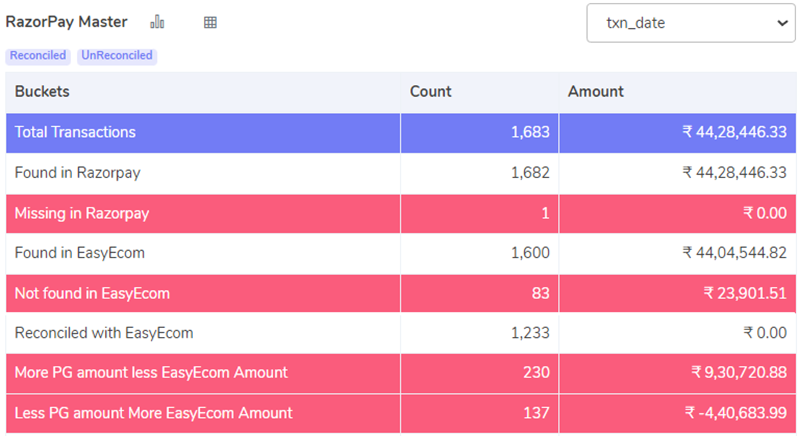
Task: Click count 230 in More PG amount row
Action: (x=536, y=373)
